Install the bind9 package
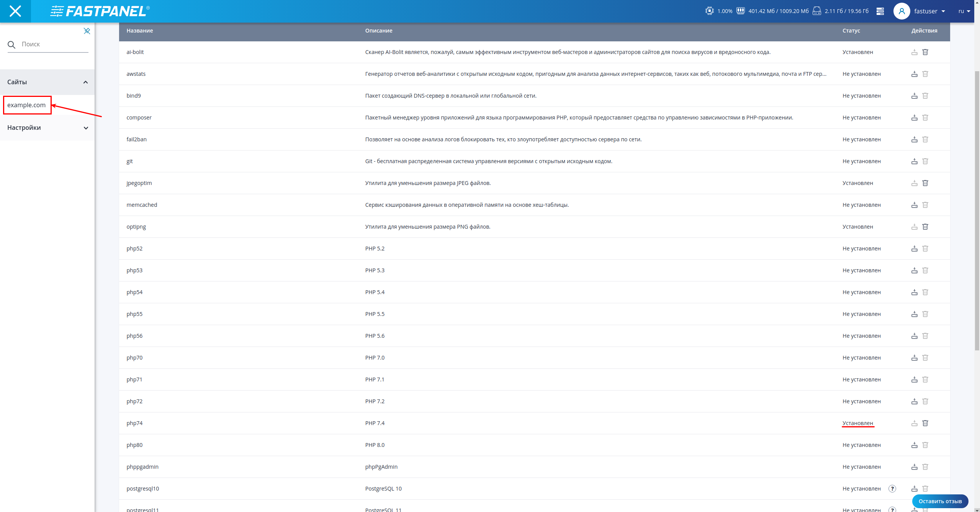980x512 pixels. coord(914,96)
